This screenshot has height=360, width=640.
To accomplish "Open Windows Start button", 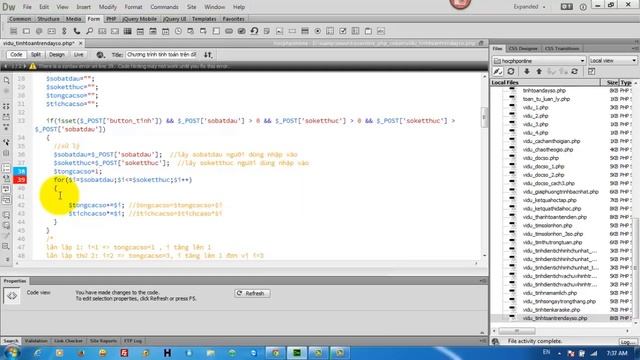I will point(11,353).
